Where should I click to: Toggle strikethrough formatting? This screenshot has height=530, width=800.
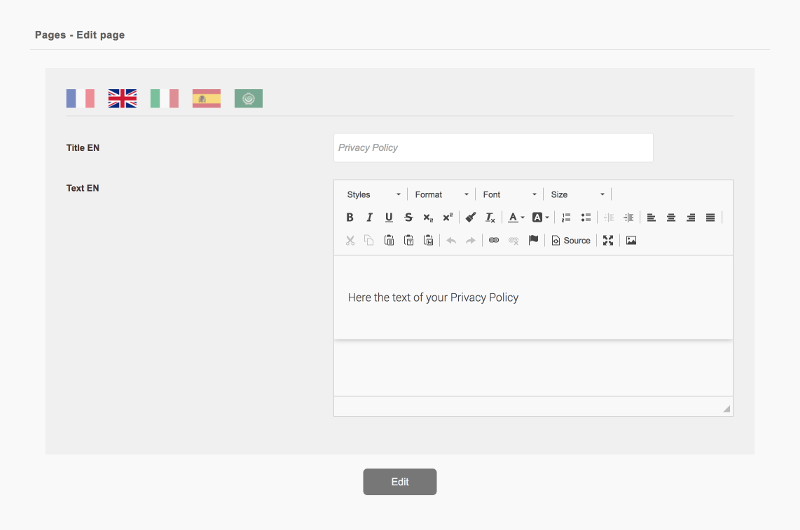[408, 217]
